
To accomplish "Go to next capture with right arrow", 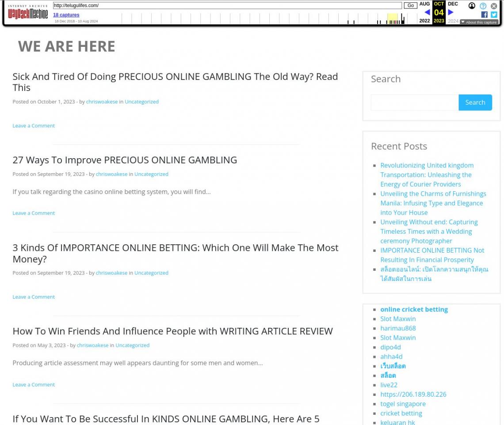I will coord(451,12).
